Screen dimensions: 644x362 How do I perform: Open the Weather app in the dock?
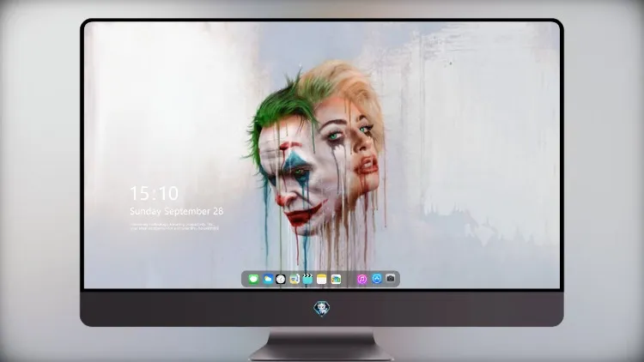tap(267, 279)
